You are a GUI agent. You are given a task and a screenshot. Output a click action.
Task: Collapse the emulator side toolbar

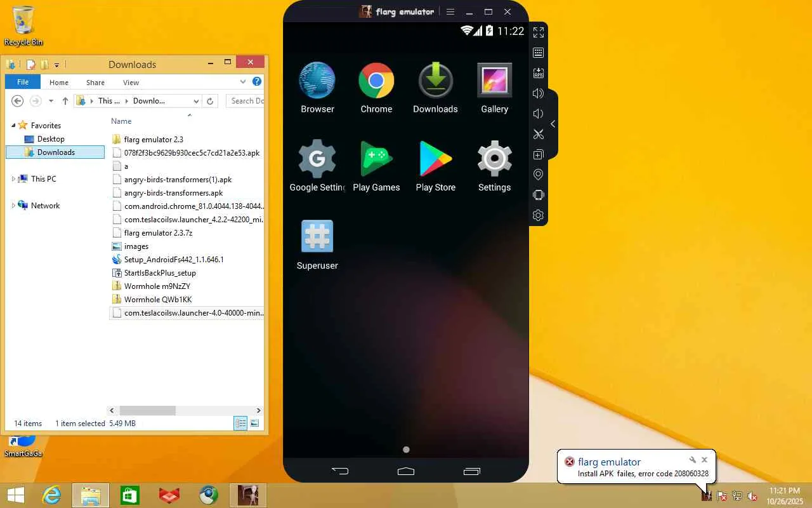point(553,124)
